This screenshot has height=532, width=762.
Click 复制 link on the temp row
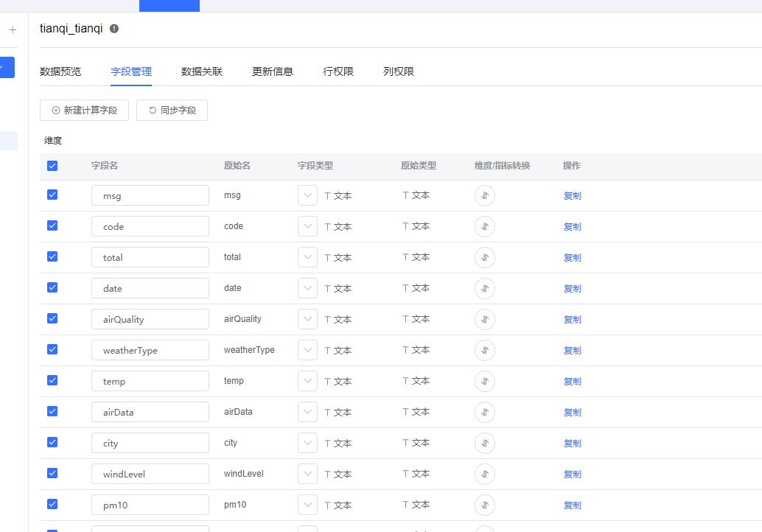point(573,381)
